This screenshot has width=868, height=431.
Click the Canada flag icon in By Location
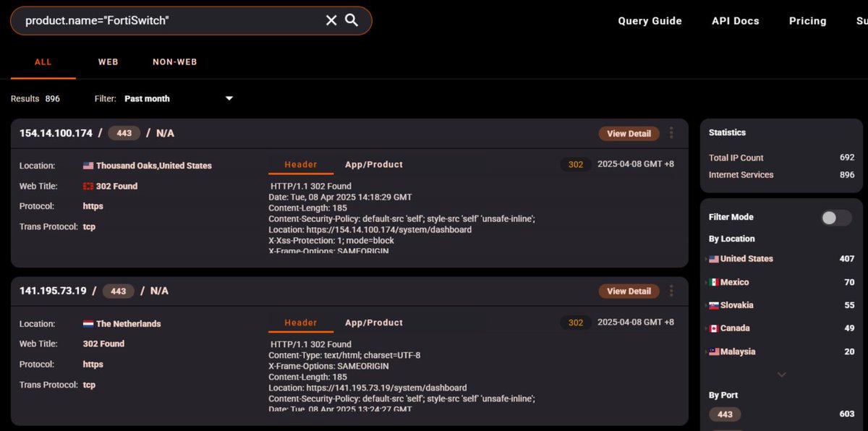click(x=714, y=328)
